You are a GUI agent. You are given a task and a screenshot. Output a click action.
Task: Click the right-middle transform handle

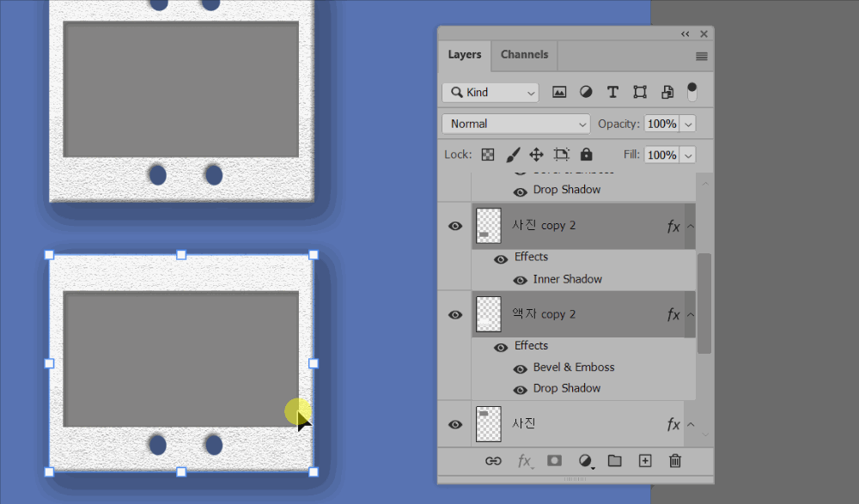(314, 363)
